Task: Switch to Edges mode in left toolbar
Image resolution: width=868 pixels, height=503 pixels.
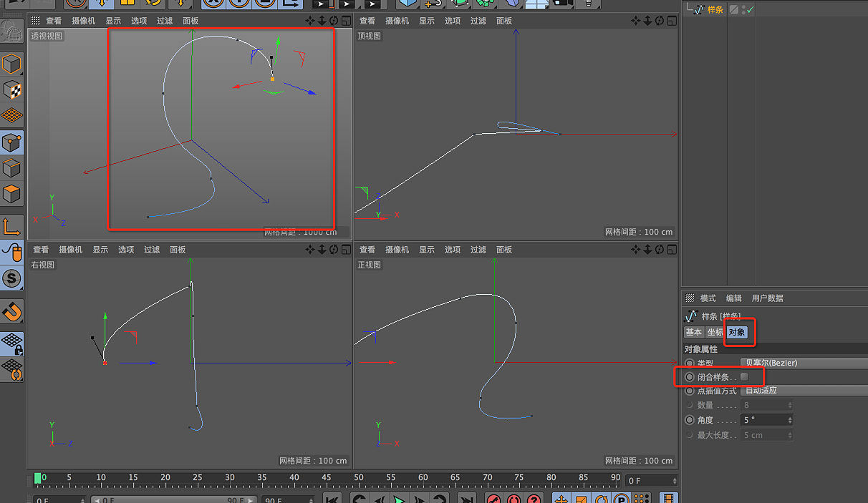Action: click(x=12, y=168)
